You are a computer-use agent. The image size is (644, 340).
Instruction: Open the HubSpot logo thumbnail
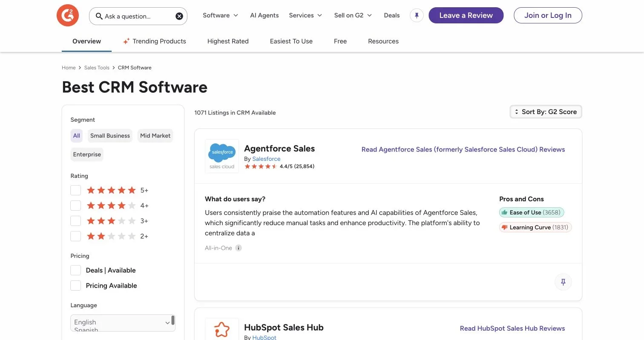coord(222,329)
